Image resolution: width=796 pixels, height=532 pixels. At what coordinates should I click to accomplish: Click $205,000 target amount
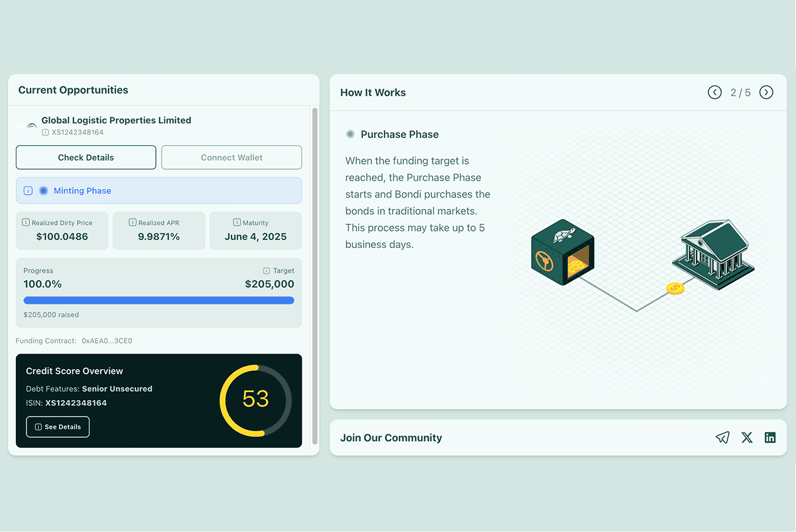269,284
